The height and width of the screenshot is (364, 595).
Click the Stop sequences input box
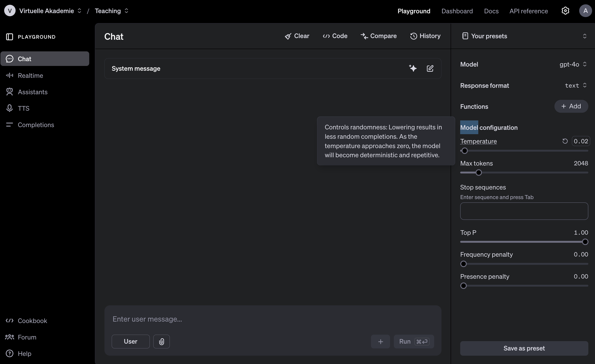tap(524, 211)
